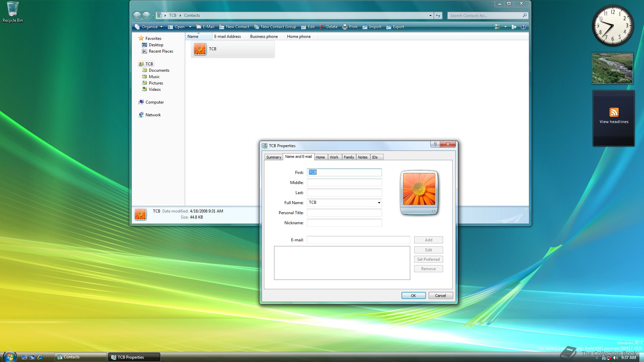Expand the Full Name combo box
Image resolution: width=644 pixels, height=362 pixels.
[x=379, y=202]
